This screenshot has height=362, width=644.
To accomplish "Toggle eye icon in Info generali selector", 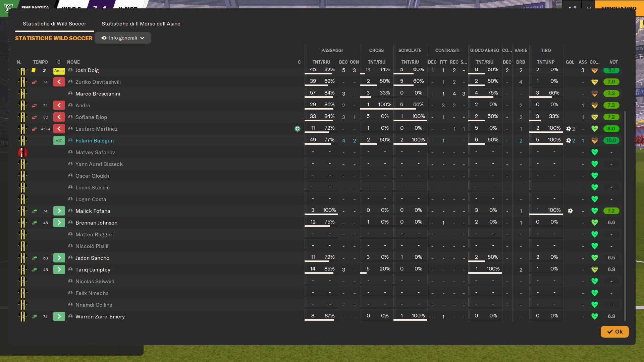I will click(x=104, y=38).
